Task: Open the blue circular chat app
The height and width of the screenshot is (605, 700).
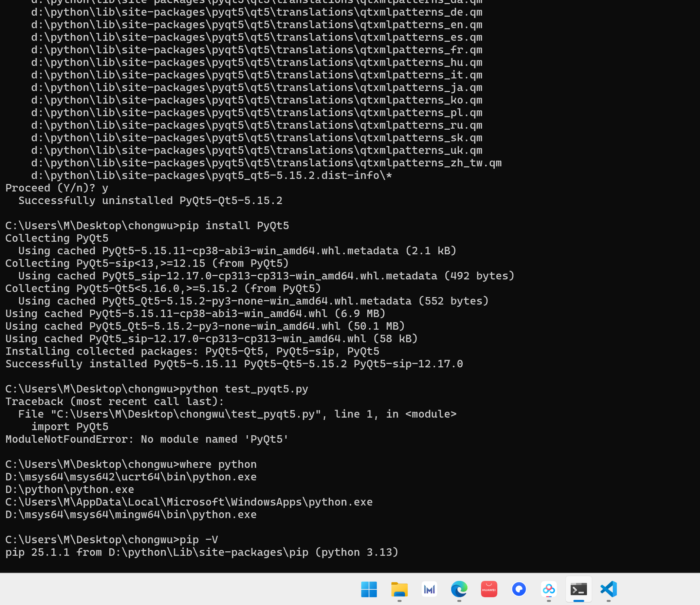Action: click(519, 589)
